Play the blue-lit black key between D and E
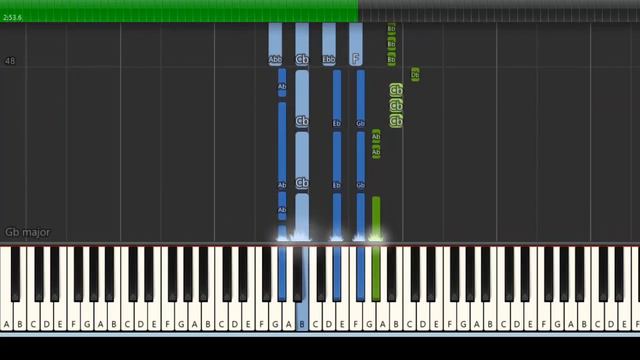Screen dimensions: 640x360 coord(337,273)
